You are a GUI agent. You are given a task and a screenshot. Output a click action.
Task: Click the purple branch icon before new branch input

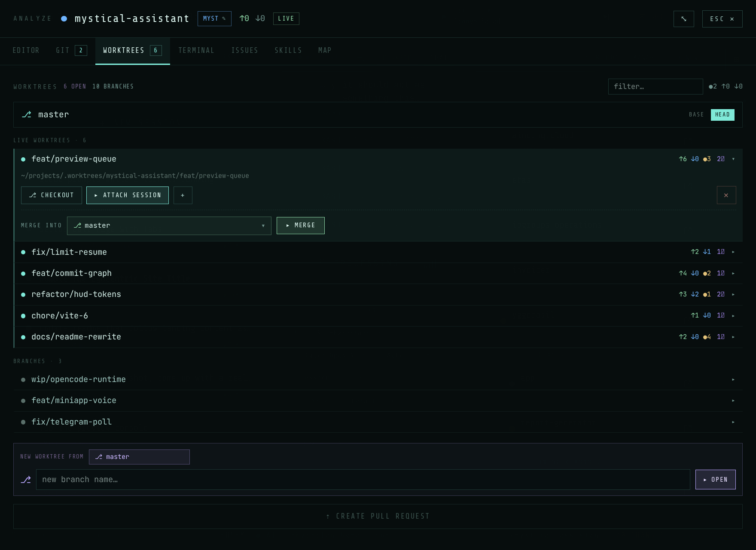(x=26, y=480)
